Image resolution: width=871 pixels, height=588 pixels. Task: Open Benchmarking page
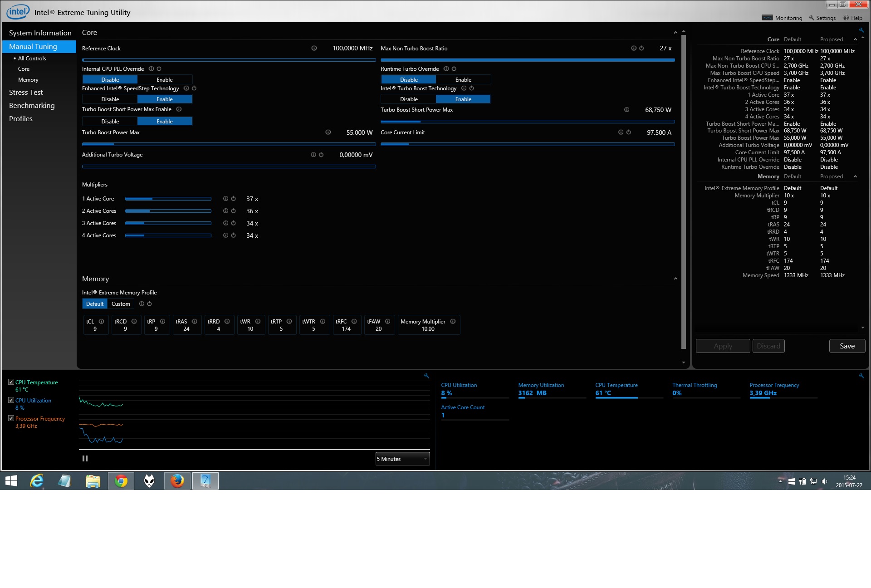[32, 105]
